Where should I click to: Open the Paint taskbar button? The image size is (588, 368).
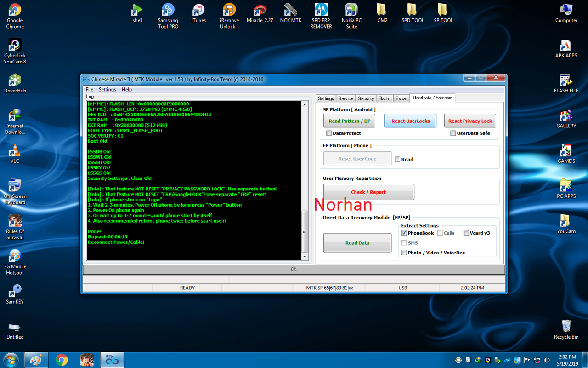click(x=36, y=359)
